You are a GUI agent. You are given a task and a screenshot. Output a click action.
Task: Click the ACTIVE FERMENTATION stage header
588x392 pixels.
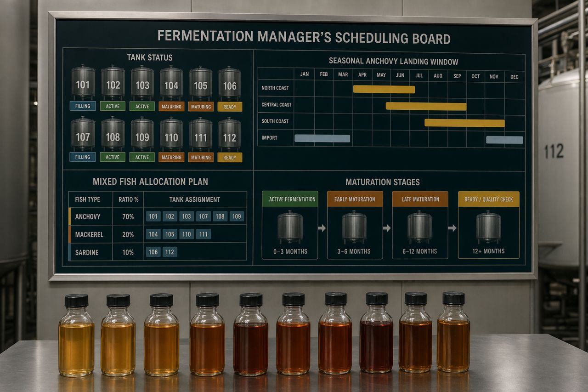coord(290,199)
